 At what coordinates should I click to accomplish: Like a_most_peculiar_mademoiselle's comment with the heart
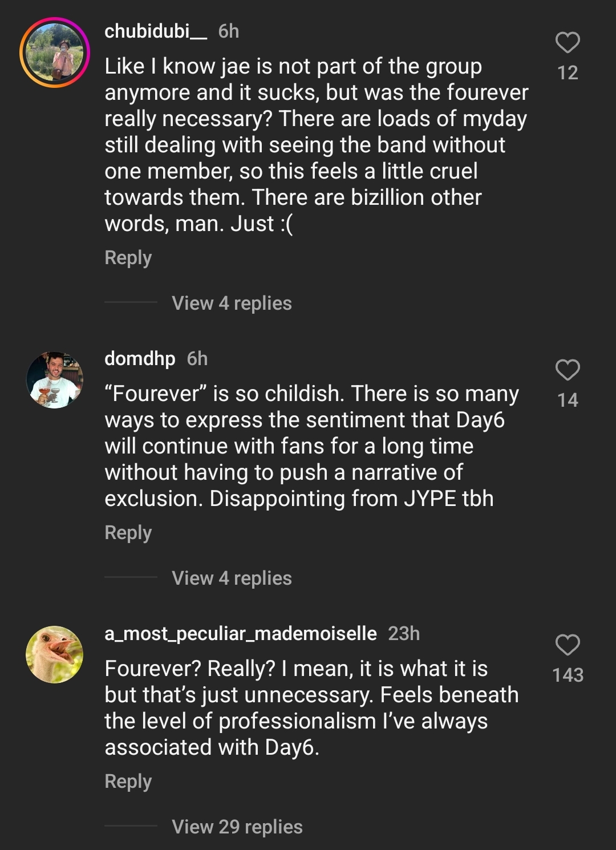click(x=568, y=645)
